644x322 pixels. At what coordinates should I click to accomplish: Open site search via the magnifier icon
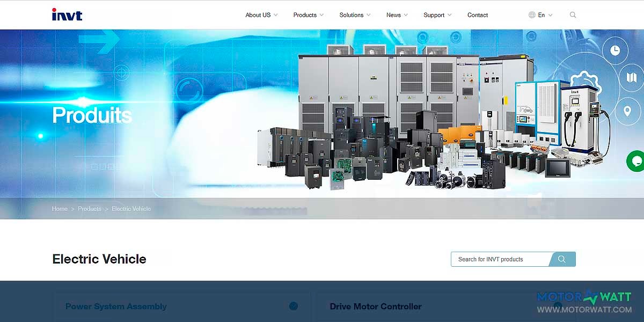[573, 15]
